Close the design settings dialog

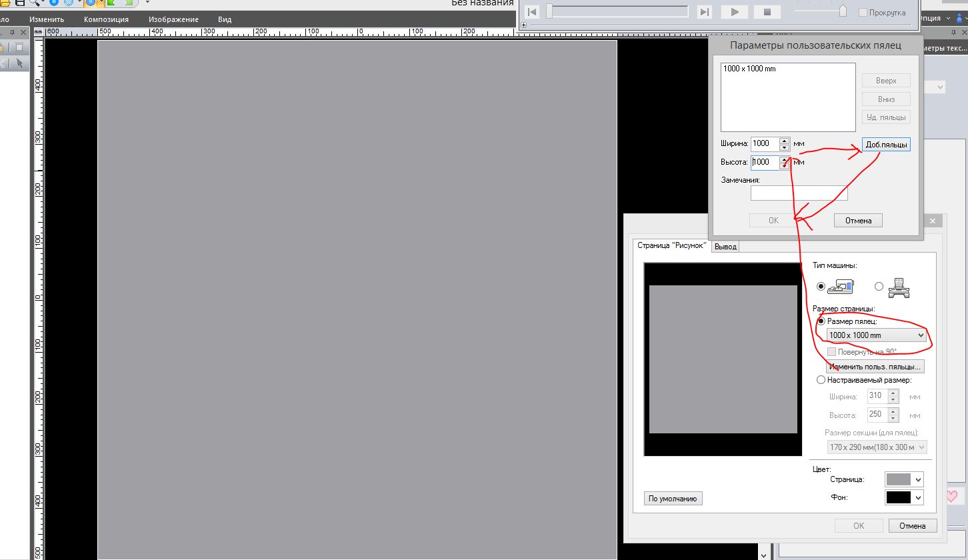click(933, 221)
